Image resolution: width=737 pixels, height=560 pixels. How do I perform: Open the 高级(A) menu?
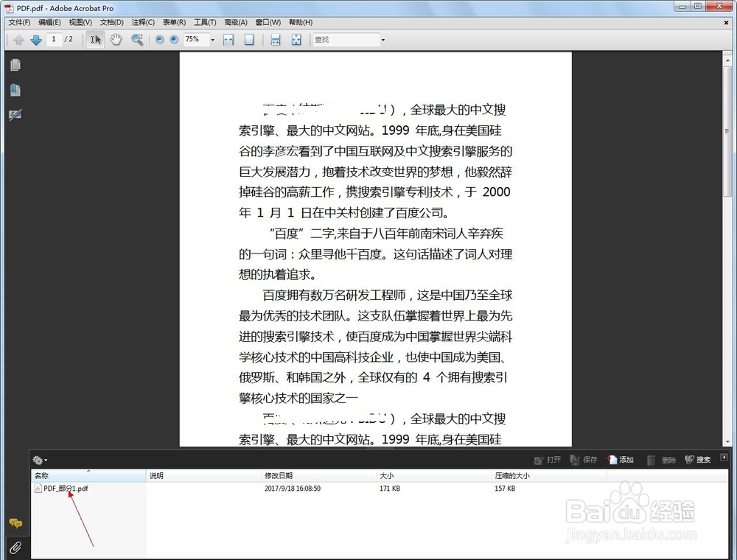[x=236, y=22]
